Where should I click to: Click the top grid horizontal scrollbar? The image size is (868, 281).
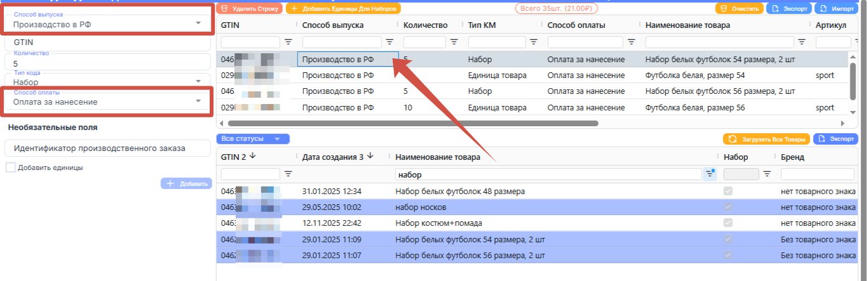coord(413,123)
